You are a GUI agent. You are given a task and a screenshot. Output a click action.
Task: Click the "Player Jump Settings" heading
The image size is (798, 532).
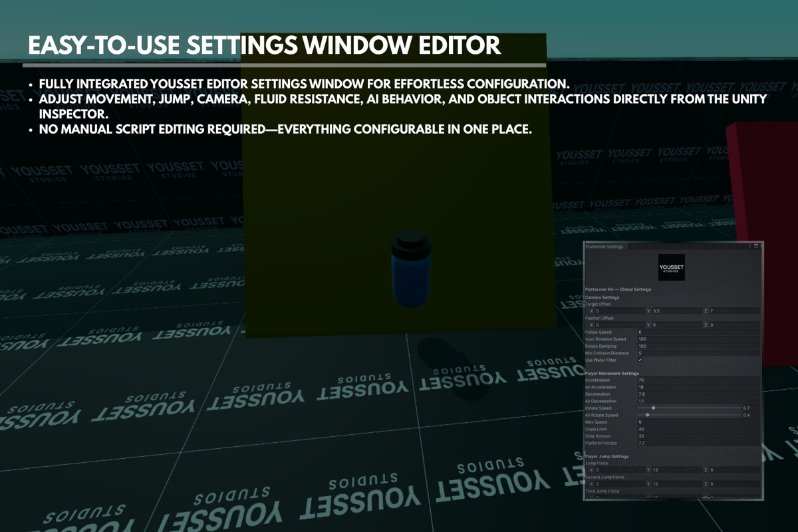(x=606, y=456)
